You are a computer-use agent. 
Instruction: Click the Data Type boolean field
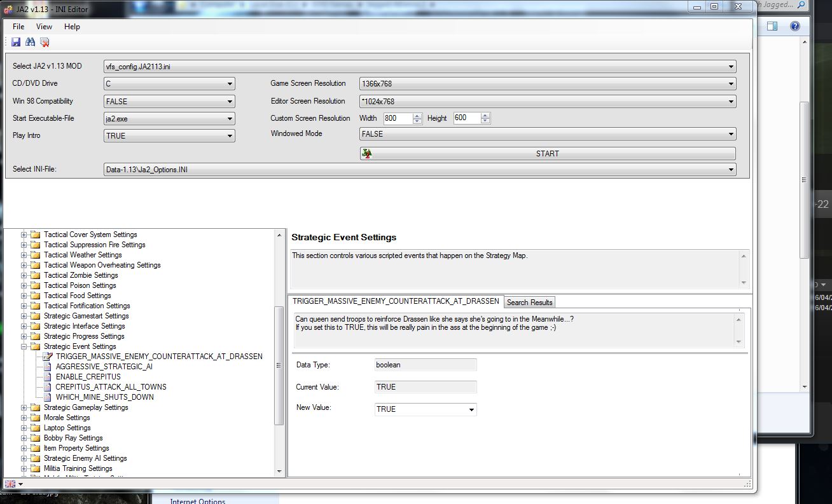coord(426,365)
